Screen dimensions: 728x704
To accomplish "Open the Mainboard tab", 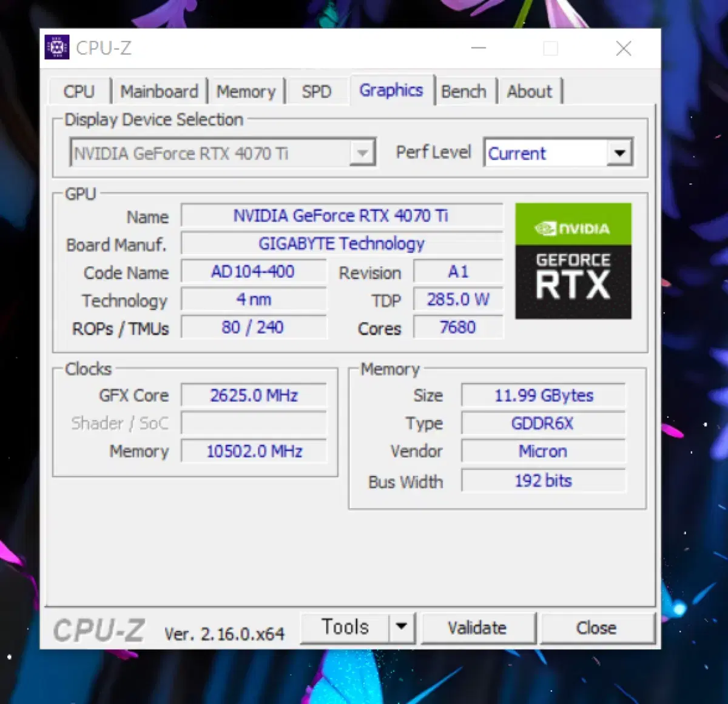I will coord(159,92).
